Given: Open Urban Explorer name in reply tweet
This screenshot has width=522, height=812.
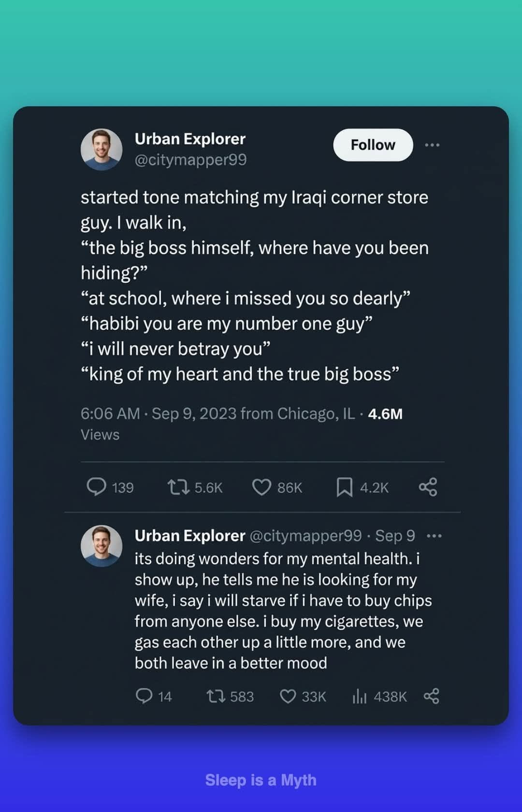Looking at the screenshot, I should (x=190, y=535).
